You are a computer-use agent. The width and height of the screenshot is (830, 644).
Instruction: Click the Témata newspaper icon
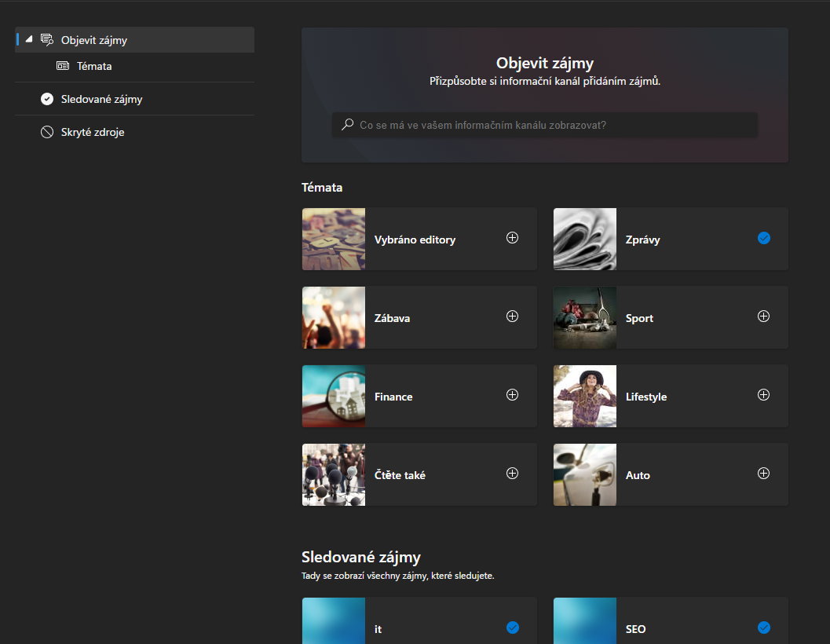(x=63, y=66)
